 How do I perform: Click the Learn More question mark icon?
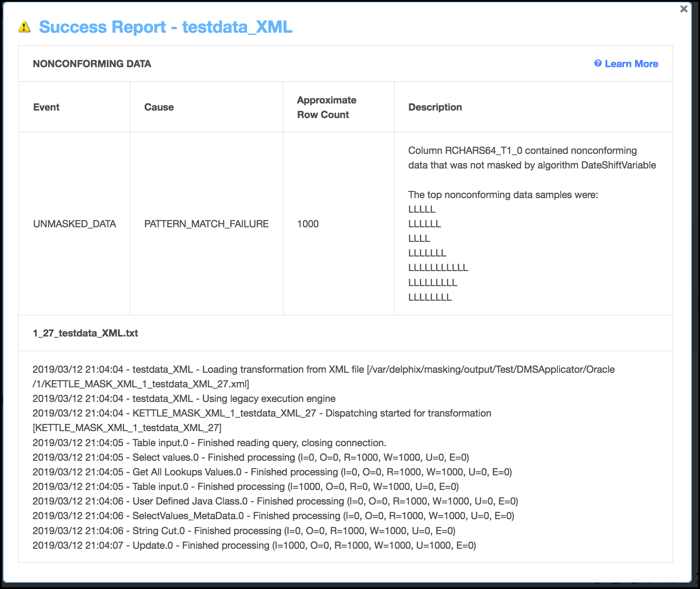coord(598,64)
